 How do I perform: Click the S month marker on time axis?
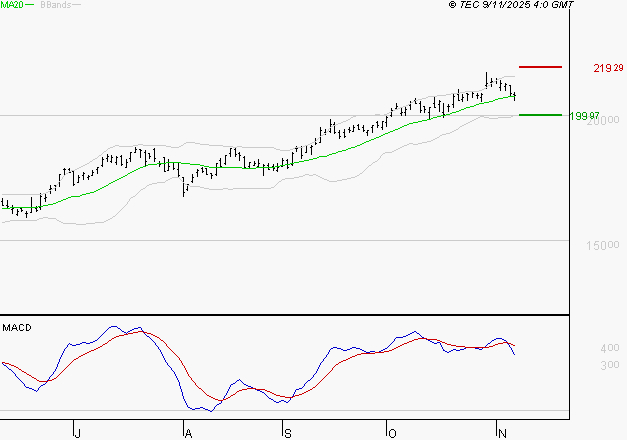(x=288, y=433)
